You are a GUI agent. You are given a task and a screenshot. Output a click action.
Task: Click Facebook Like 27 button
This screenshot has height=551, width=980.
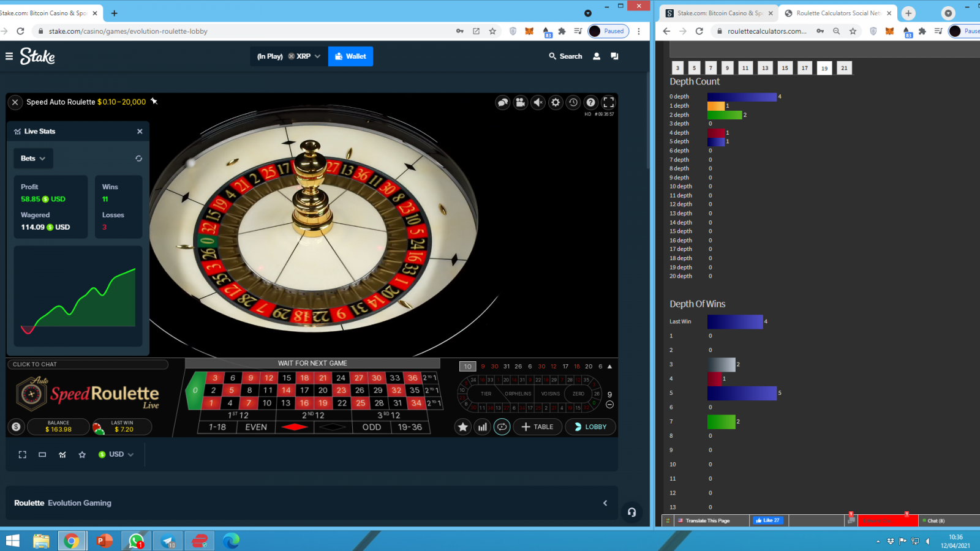click(x=768, y=520)
